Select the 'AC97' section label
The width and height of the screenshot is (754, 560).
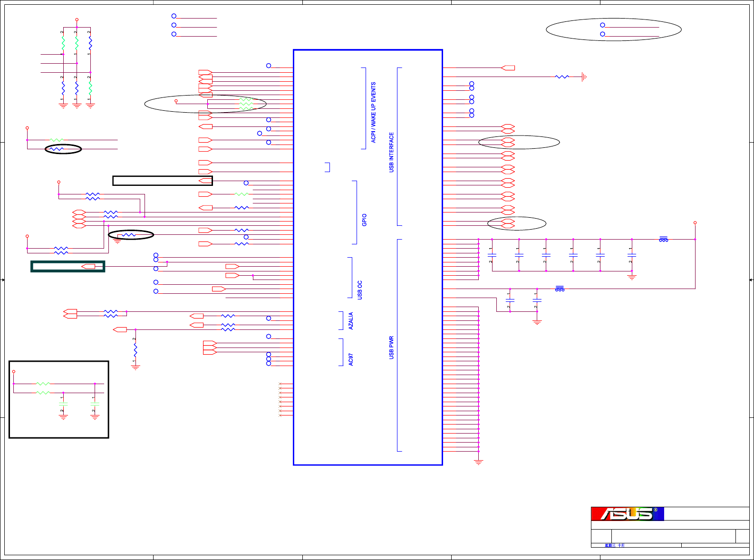click(350, 359)
